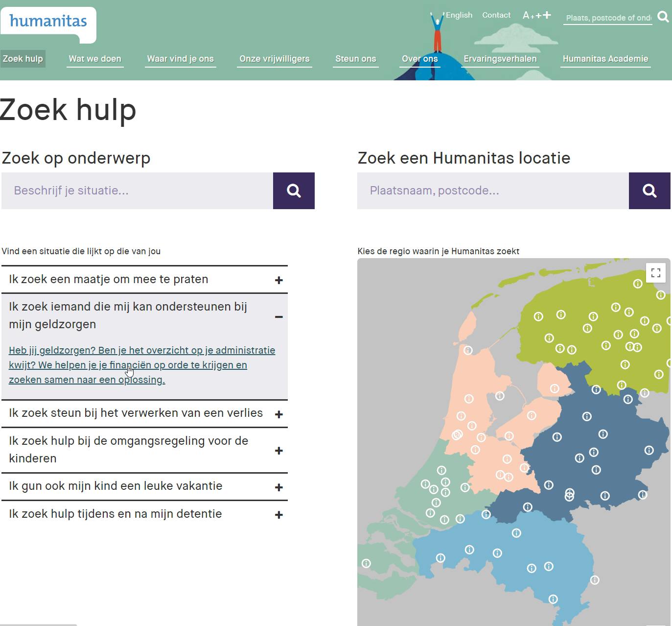The height and width of the screenshot is (626, 672).
Task: Open the 'Zoek hulp' menu item
Action: point(23,59)
